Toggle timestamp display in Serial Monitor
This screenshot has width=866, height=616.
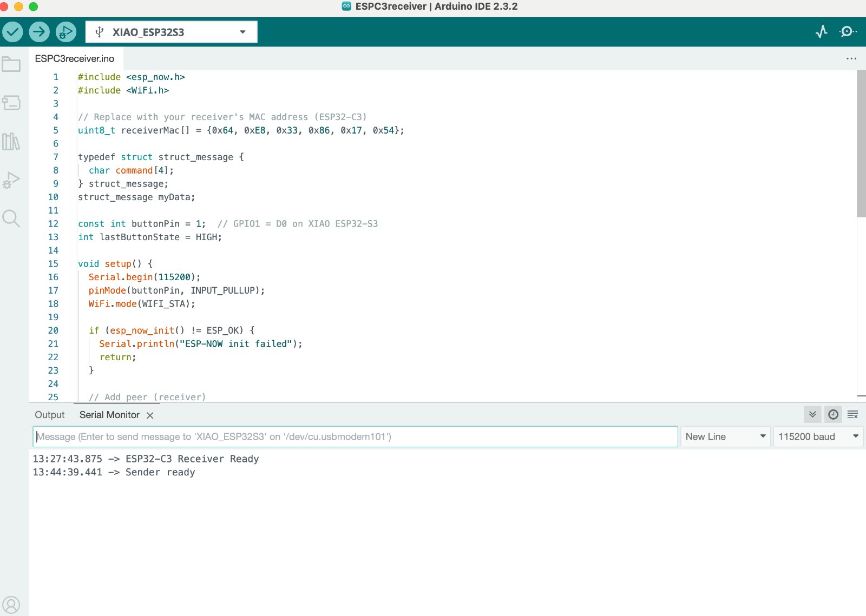(834, 415)
